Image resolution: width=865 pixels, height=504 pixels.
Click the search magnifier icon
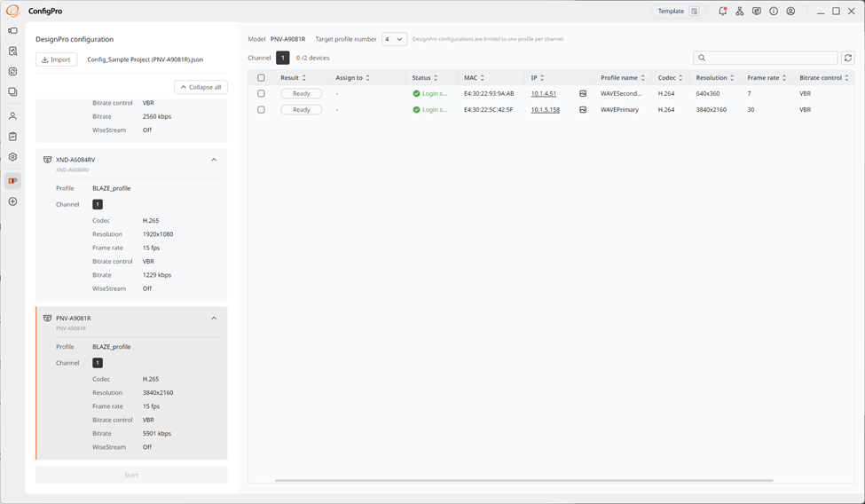702,58
